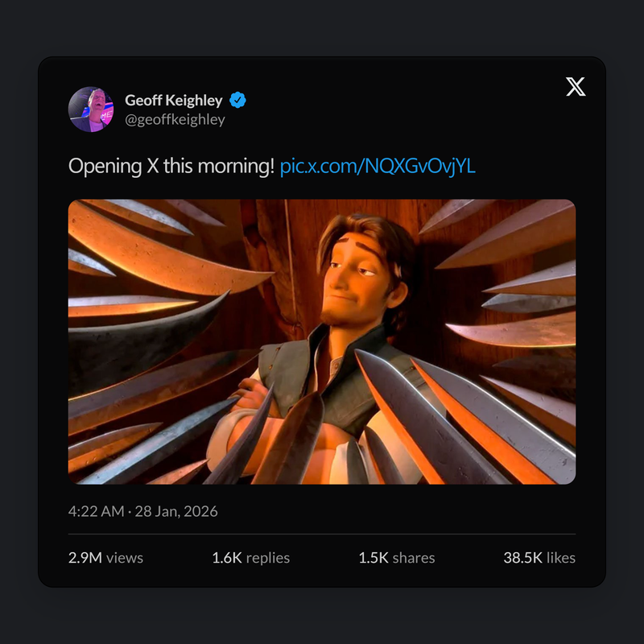
Task: Click the X logo on the post card
Action: tap(576, 88)
